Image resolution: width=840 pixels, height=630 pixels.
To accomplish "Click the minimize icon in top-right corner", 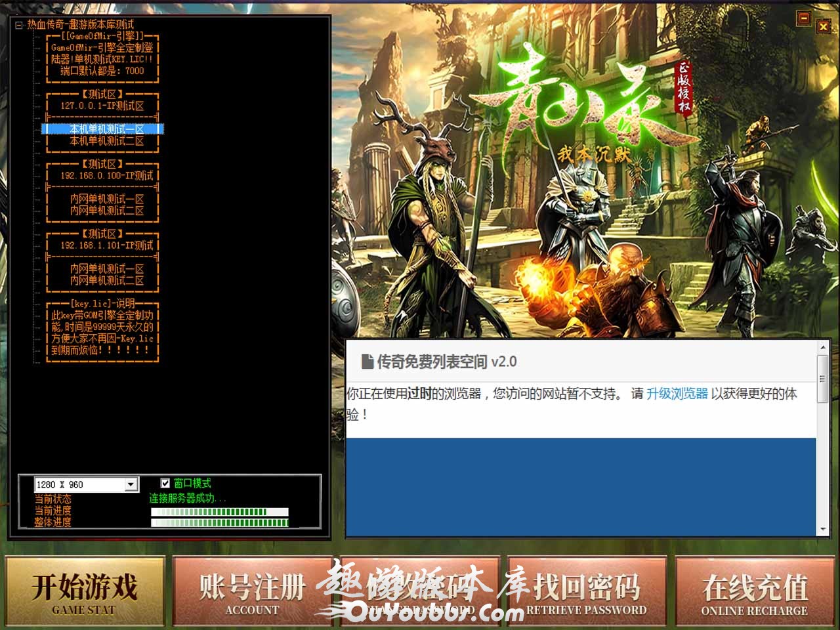I will coord(803,18).
